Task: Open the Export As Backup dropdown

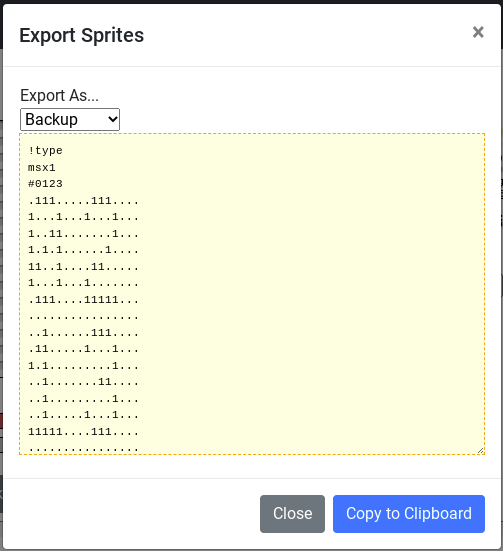Action: [70, 119]
